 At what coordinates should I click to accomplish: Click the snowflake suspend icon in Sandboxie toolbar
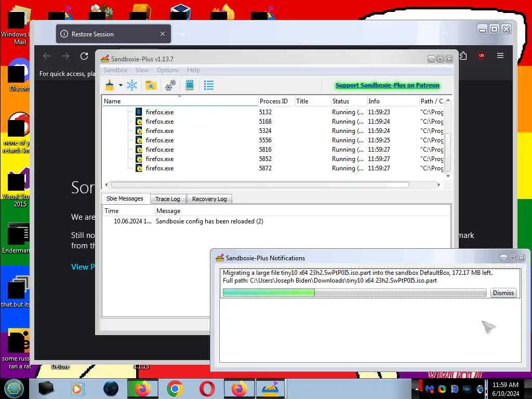click(x=132, y=85)
